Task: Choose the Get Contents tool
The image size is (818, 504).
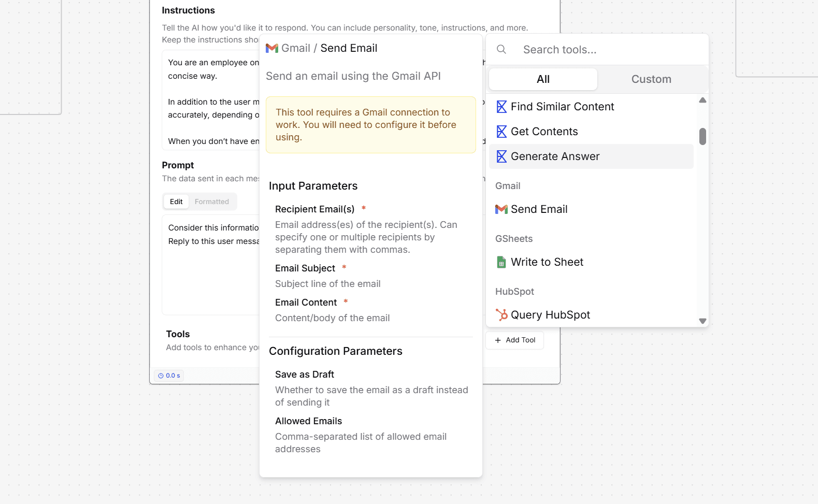Action: point(591,132)
